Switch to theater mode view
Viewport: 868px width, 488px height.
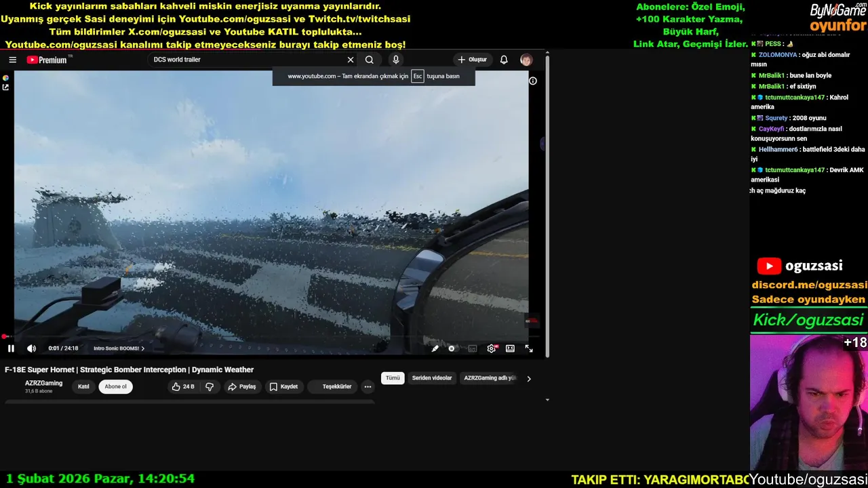510,348
